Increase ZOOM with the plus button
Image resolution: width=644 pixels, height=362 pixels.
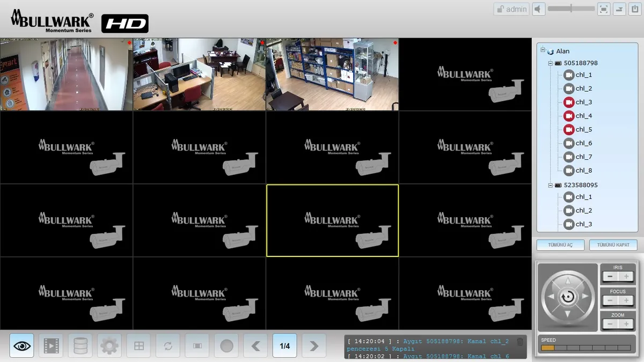pyautogui.click(x=626, y=324)
